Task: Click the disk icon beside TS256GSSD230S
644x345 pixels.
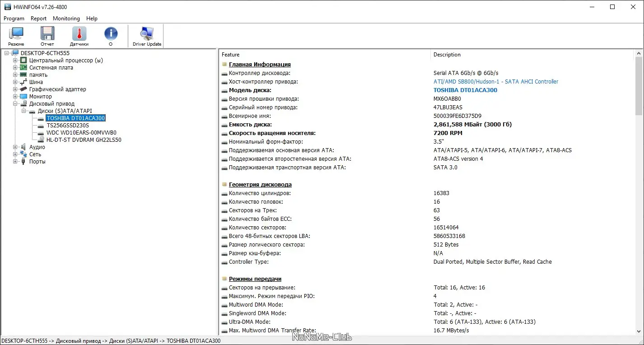Action: [x=41, y=126]
